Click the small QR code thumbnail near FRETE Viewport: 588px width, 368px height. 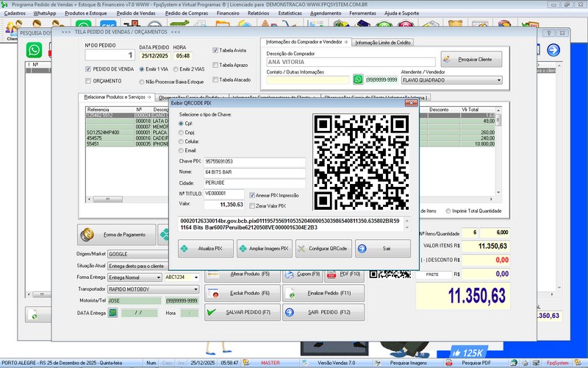390,274
